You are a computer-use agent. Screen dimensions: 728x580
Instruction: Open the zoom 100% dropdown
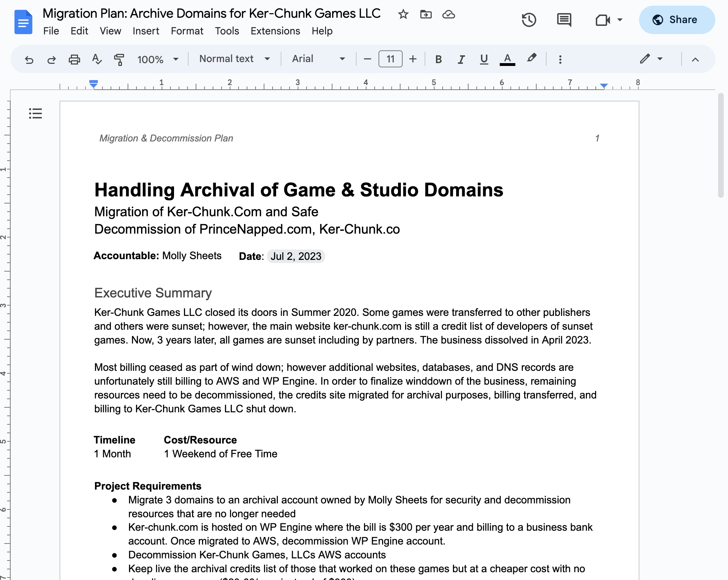pos(158,59)
